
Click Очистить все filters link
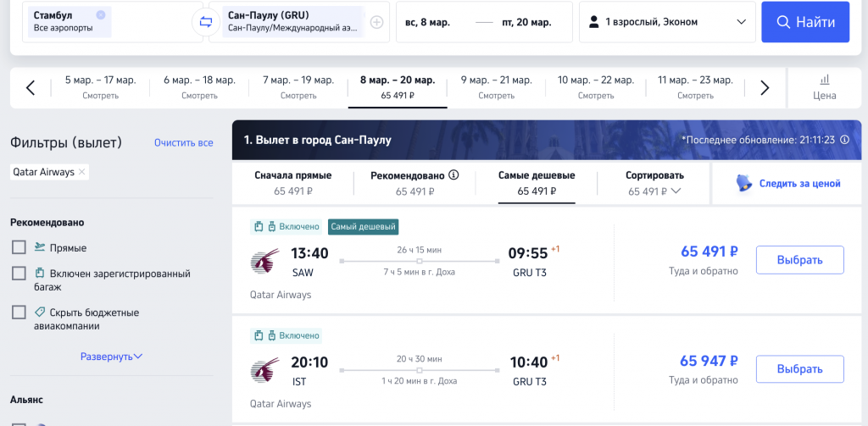point(184,143)
